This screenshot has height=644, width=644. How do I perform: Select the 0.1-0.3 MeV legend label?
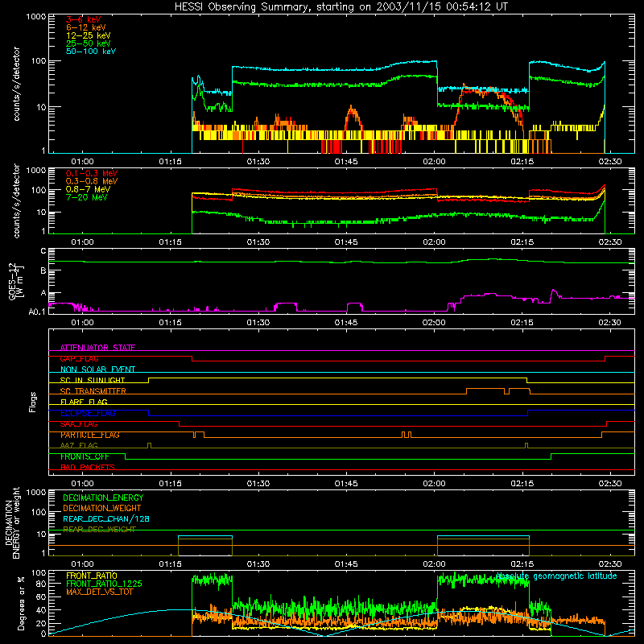coord(92,173)
